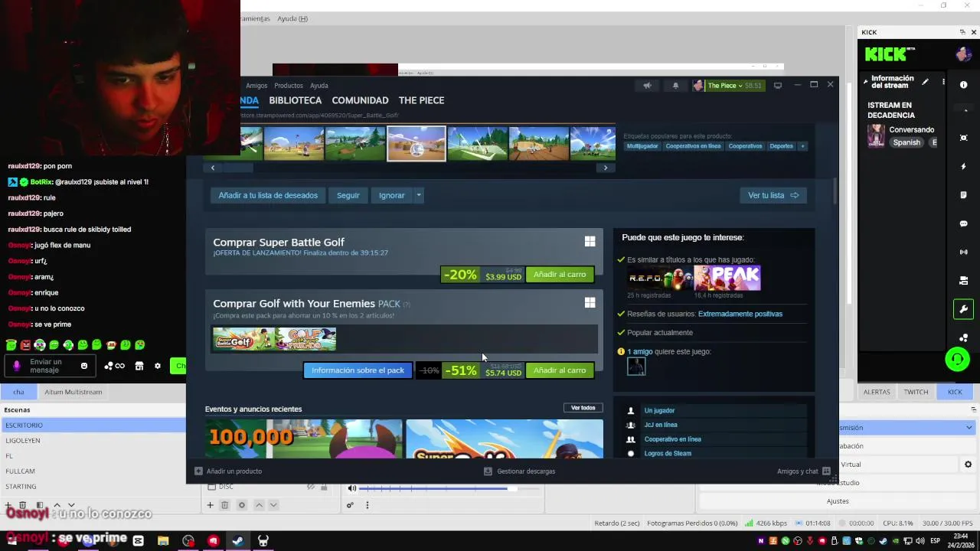Click Añadir a tu lista de deseados
This screenshot has height=551, width=980.
coord(268,195)
